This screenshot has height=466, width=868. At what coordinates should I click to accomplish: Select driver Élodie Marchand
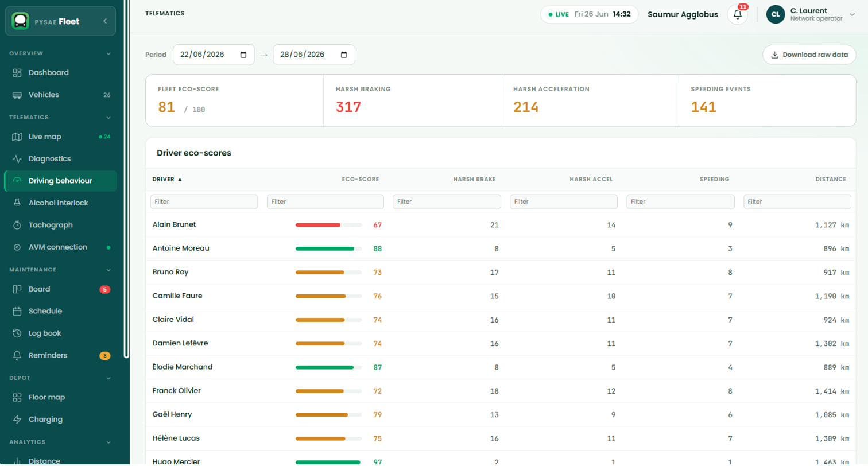point(183,367)
